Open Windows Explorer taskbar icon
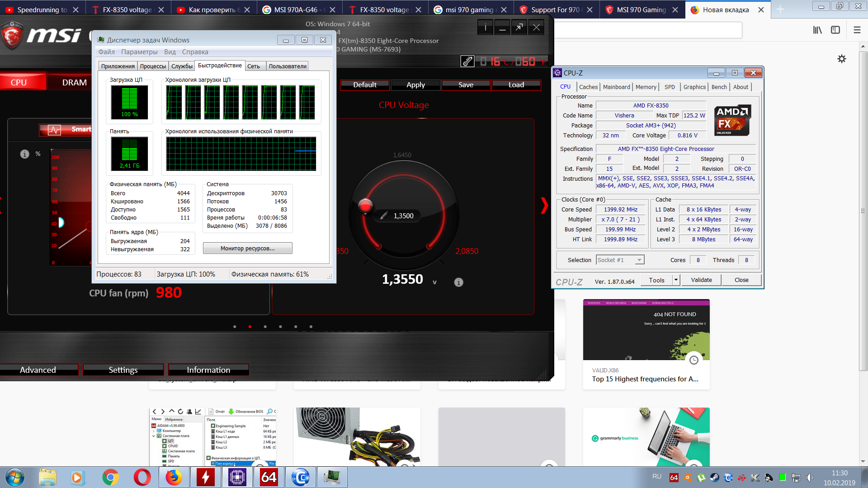Viewport: 868px width, 488px height. [x=47, y=477]
